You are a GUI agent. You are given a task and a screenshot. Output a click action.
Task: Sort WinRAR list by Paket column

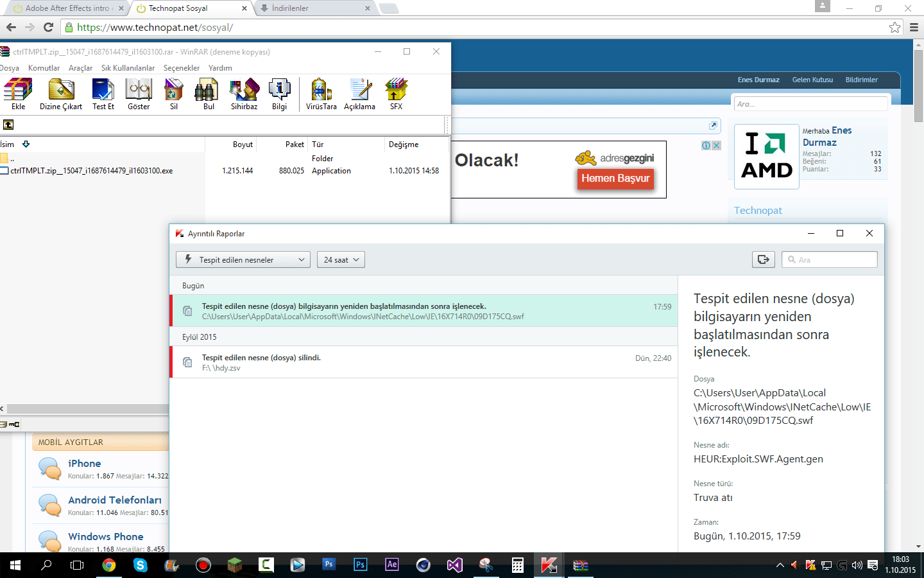282,144
